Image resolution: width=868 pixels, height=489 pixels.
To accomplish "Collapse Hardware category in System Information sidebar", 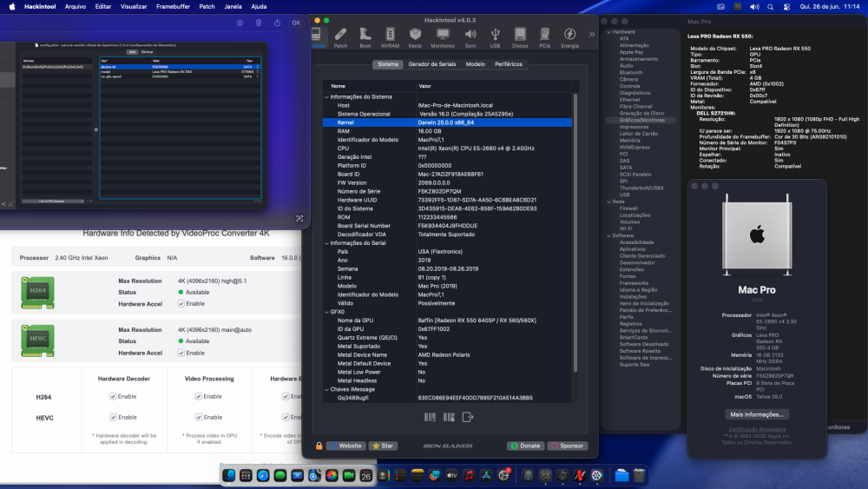I will [609, 32].
